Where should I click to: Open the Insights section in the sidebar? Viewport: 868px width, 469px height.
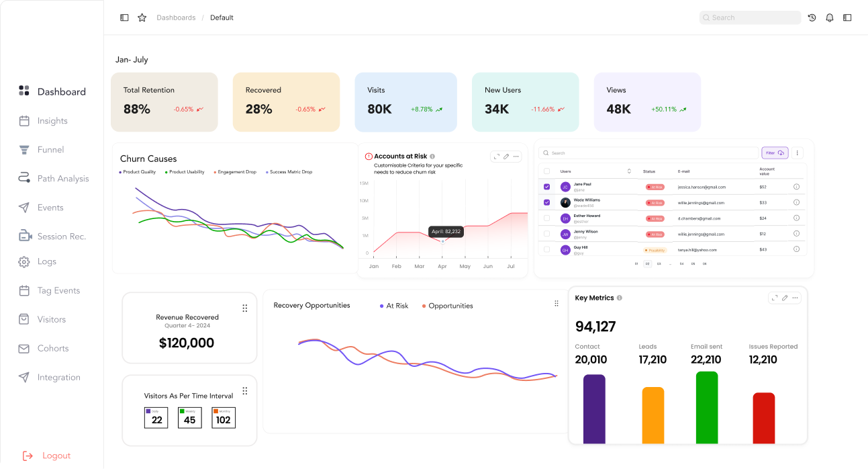coord(52,120)
